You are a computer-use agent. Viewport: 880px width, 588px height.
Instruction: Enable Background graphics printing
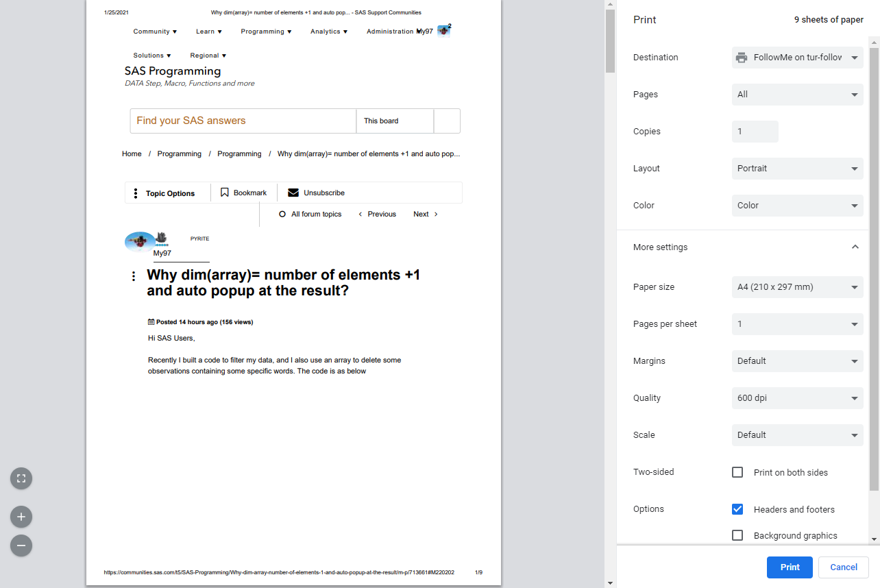tap(737, 535)
